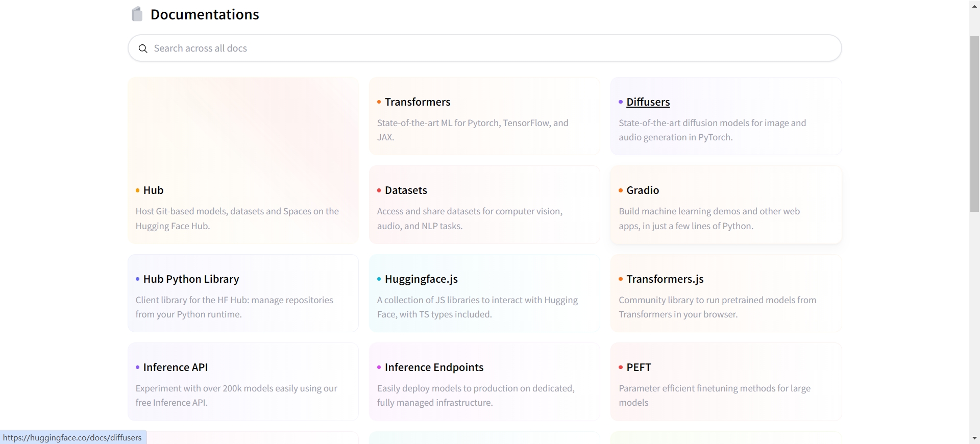Click the Documentations book icon
The width and height of the screenshot is (980, 444).
pyautogui.click(x=137, y=14)
